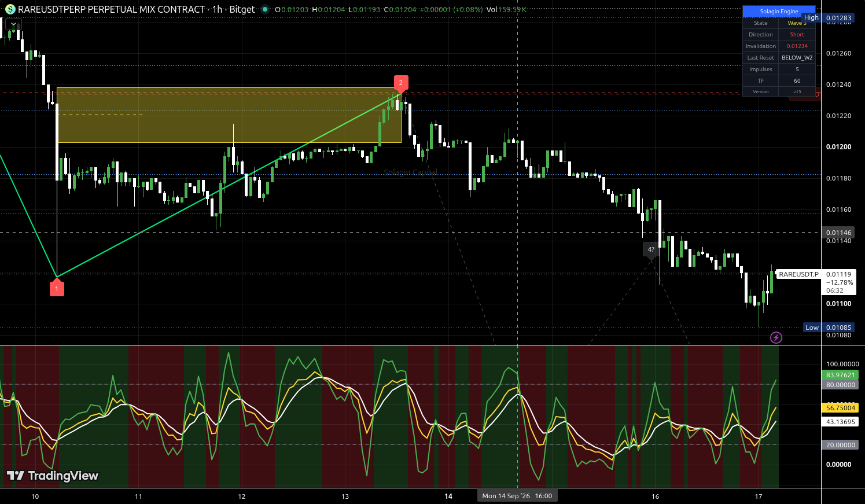Click the green oscillator value 83.97621
The height and width of the screenshot is (504, 865).
pos(840,375)
